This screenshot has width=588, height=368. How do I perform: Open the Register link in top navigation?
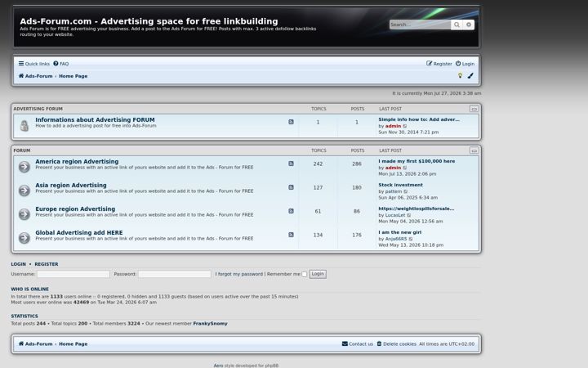tap(439, 64)
